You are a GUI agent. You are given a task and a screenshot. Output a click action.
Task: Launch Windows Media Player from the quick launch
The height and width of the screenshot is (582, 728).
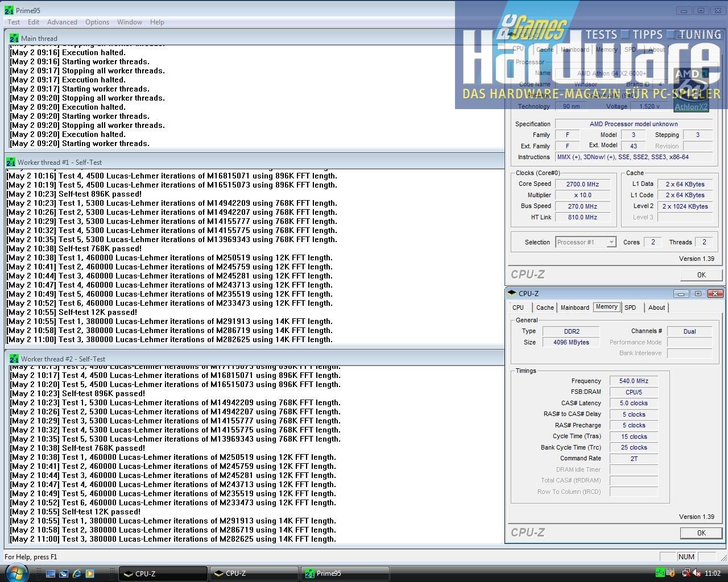pyautogui.click(x=89, y=573)
